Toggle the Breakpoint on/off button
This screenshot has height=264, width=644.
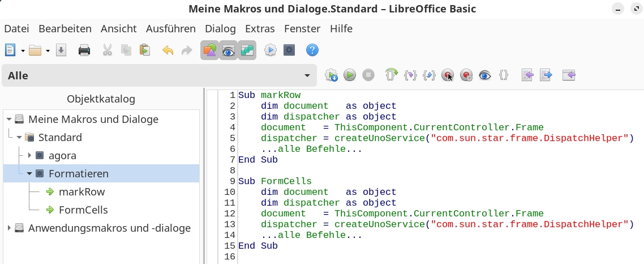[448, 75]
